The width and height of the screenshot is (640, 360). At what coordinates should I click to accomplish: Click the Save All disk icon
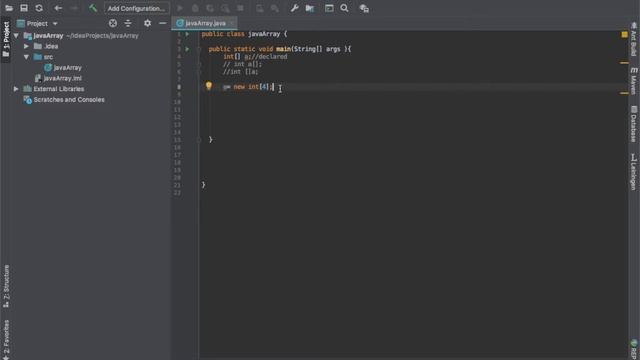pos(24,8)
